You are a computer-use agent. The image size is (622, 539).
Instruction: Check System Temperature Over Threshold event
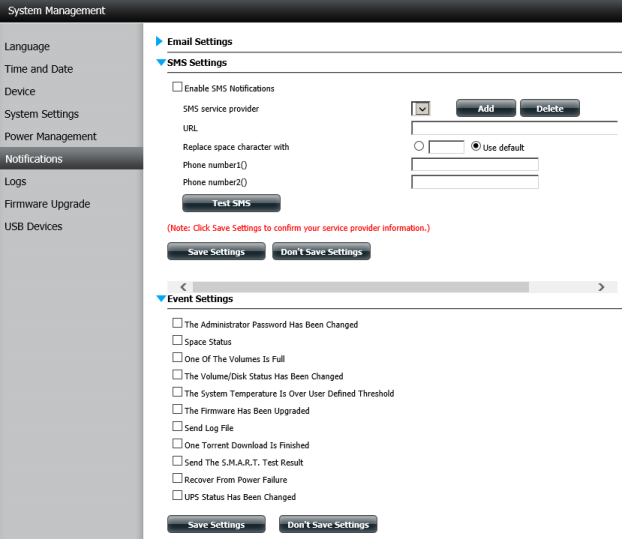(177, 392)
